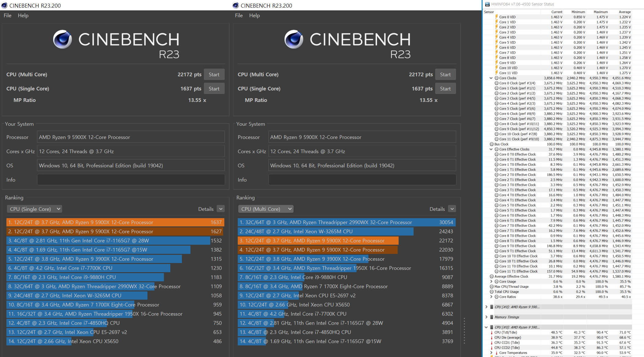Open the CPU (Multi Core) ranking dropdown

(x=266, y=209)
